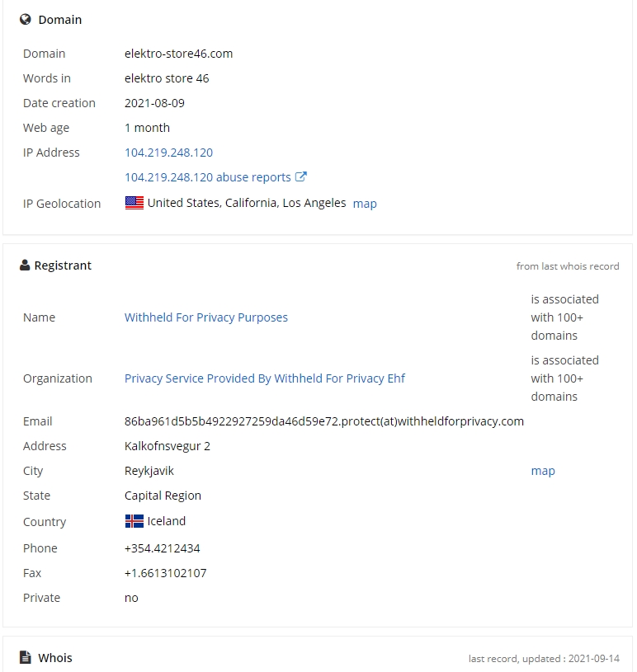The width and height of the screenshot is (637, 672).
Task: Click the globe icon beside Domain heading
Action: pos(26,19)
